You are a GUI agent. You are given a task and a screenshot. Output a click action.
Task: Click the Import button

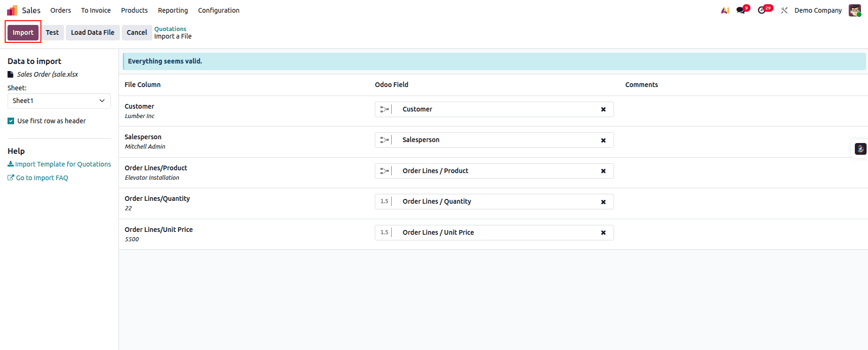pyautogui.click(x=23, y=32)
